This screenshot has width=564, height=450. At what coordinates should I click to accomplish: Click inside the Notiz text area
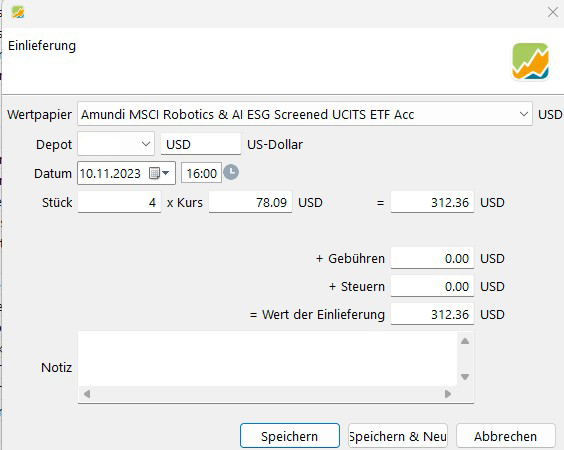click(x=267, y=359)
